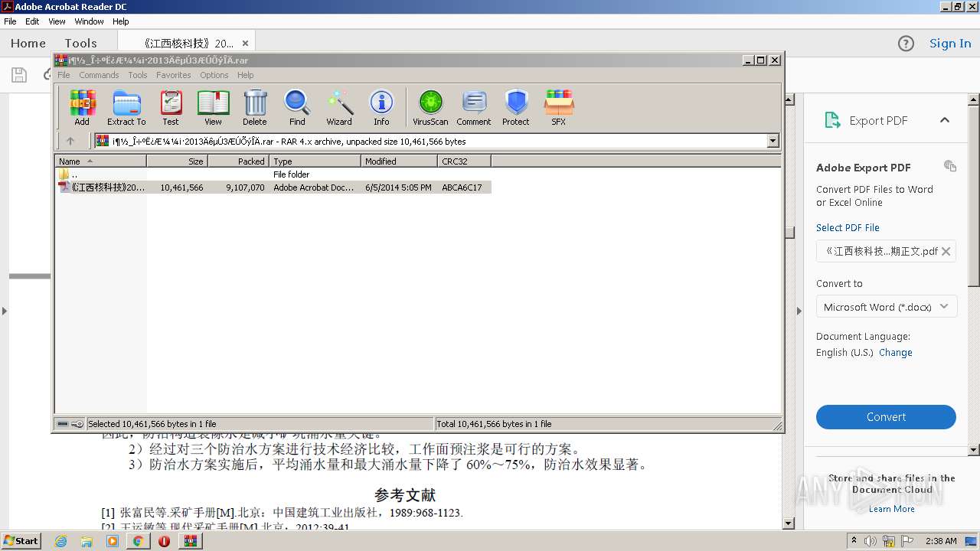Open WinRAR Help menu
The image size is (980, 551).
pos(245,75)
